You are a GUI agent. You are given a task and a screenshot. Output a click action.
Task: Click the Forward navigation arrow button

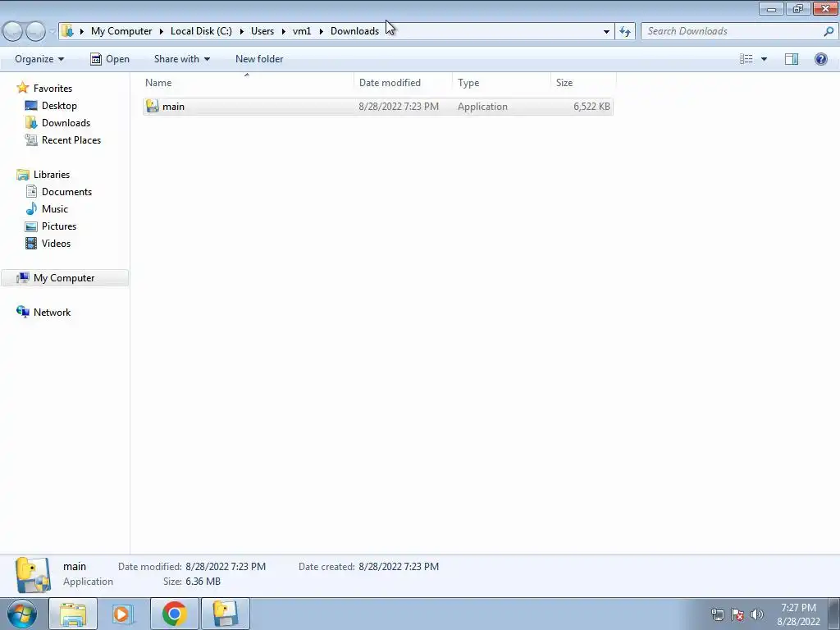[x=36, y=31]
